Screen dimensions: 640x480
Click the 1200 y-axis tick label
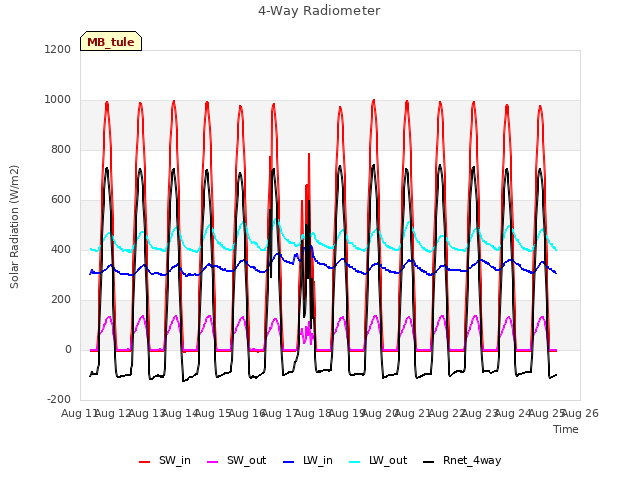(x=58, y=49)
